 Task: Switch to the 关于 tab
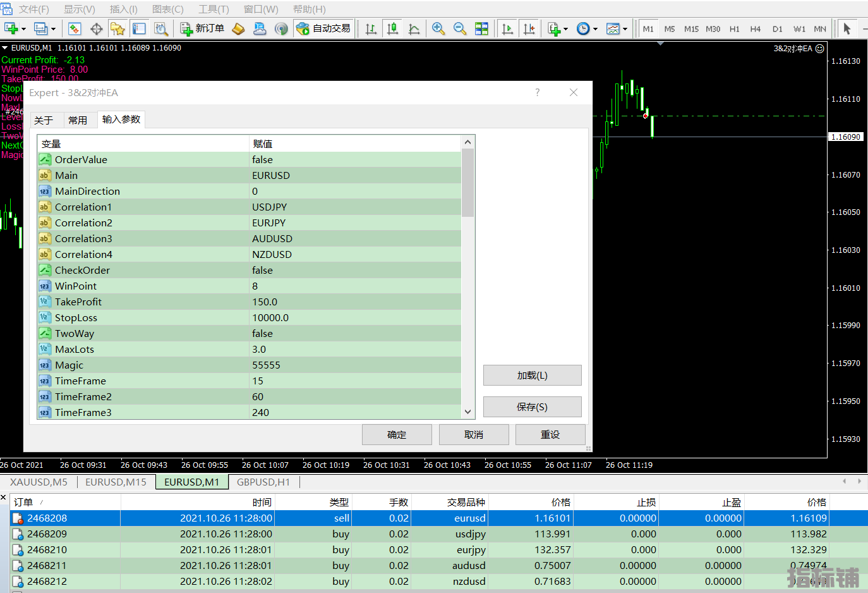pyautogui.click(x=44, y=120)
